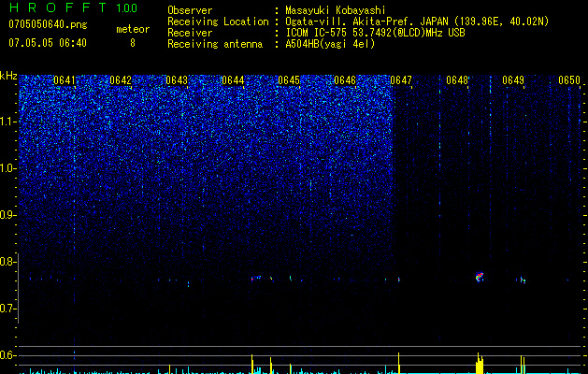The width and height of the screenshot is (588, 374).
Task: Click the Receiving antenna label
Action: tap(215, 44)
